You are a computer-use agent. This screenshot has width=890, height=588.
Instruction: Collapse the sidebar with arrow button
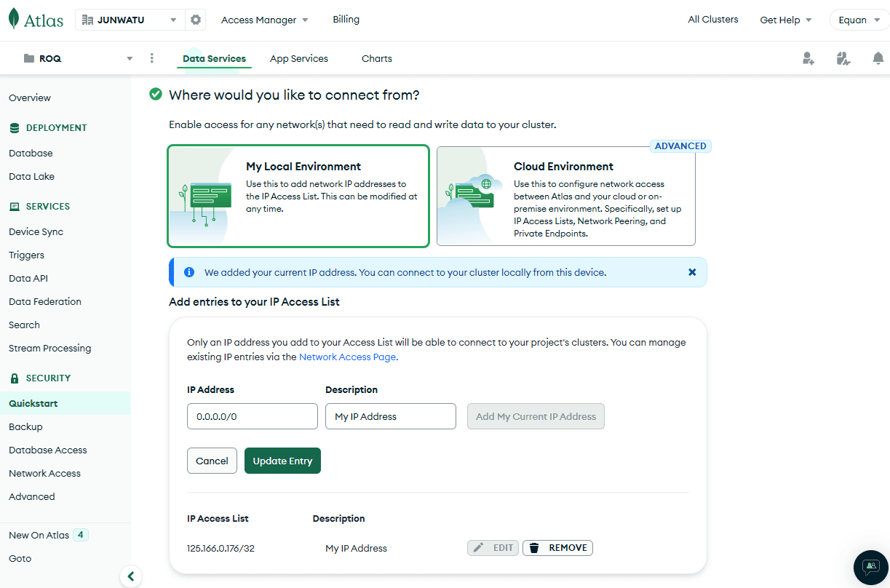130,576
